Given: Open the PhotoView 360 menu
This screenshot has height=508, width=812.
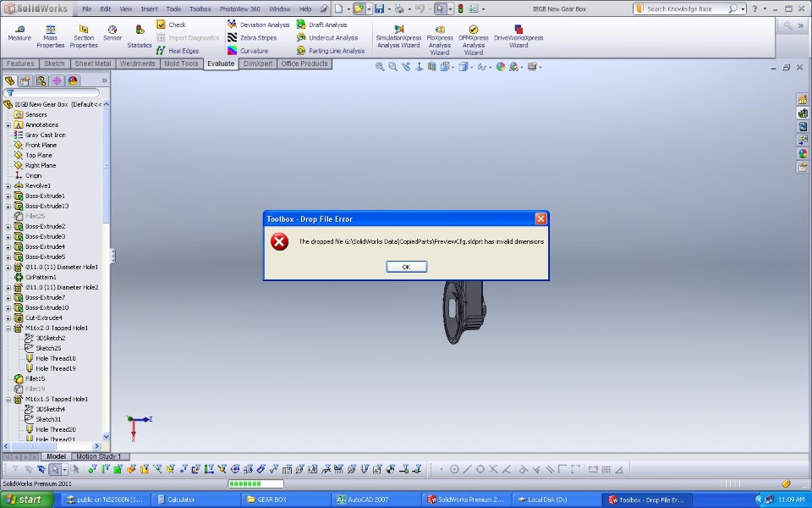Looking at the screenshot, I should click(x=239, y=8).
